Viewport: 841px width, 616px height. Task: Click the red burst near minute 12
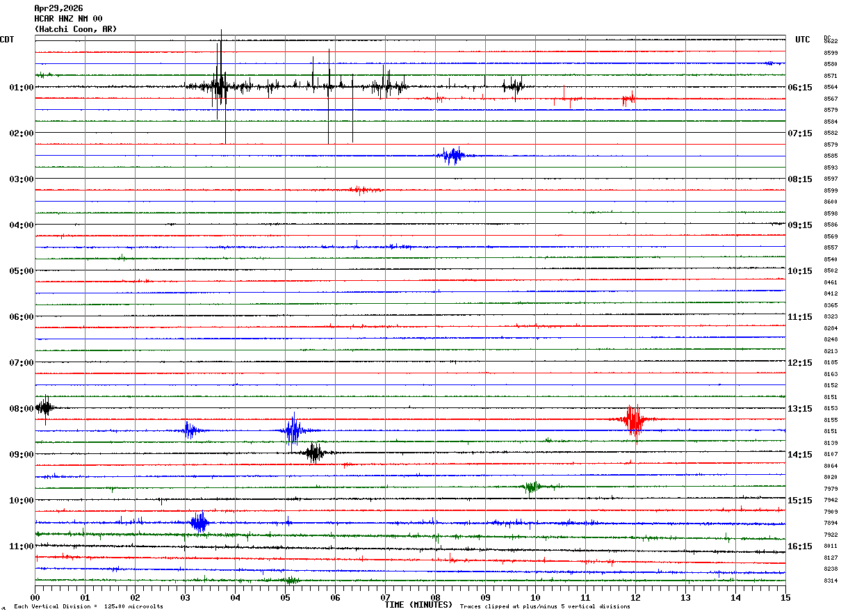[x=633, y=420]
